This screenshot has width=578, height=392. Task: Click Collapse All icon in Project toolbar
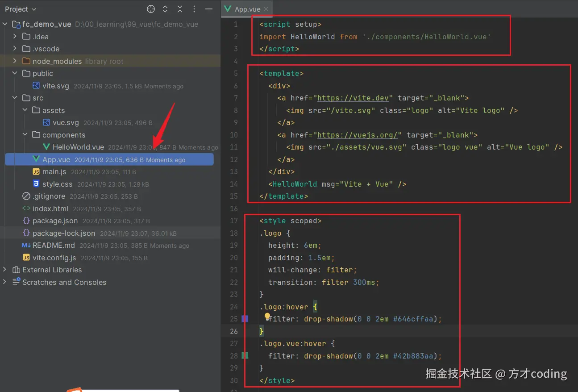coord(180,9)
